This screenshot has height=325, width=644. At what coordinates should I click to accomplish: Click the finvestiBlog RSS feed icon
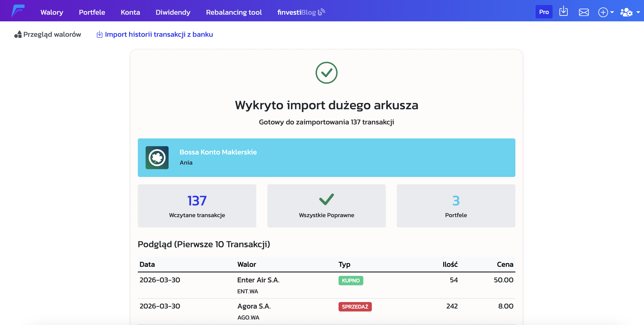tap(321, 12)
